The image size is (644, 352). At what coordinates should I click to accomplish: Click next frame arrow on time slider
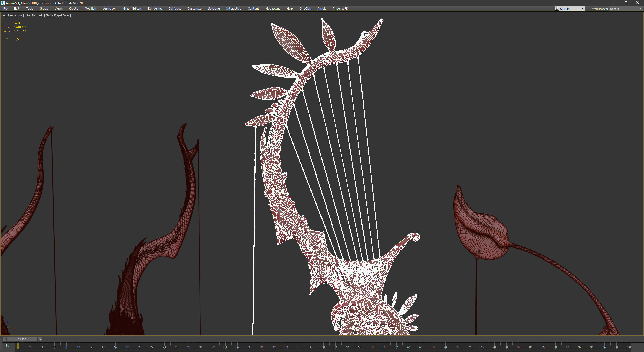39,339
